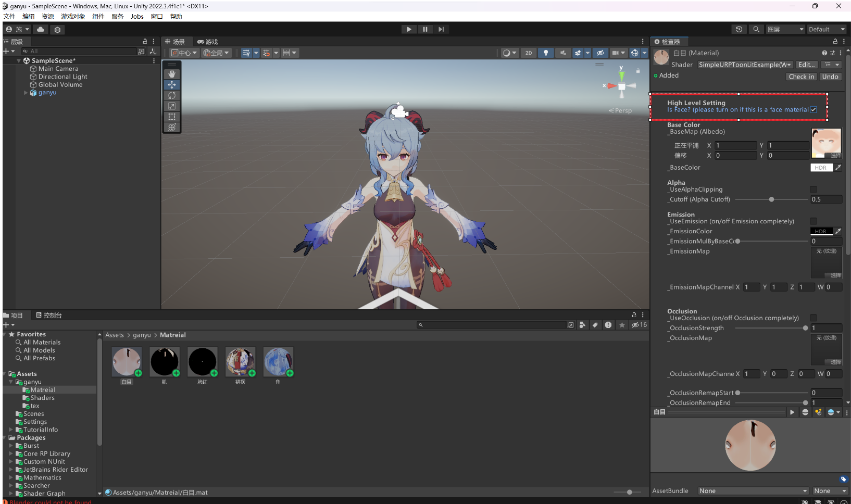
Task: Click the Undo button in Inspector
Action: tap(830, 77)
